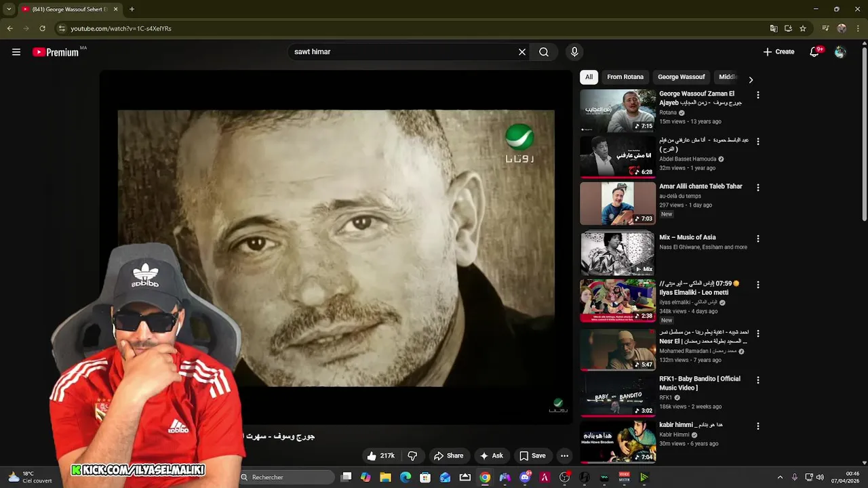Select the partially shown Middle chip
The image size is (868, 488).
(728, 77)
